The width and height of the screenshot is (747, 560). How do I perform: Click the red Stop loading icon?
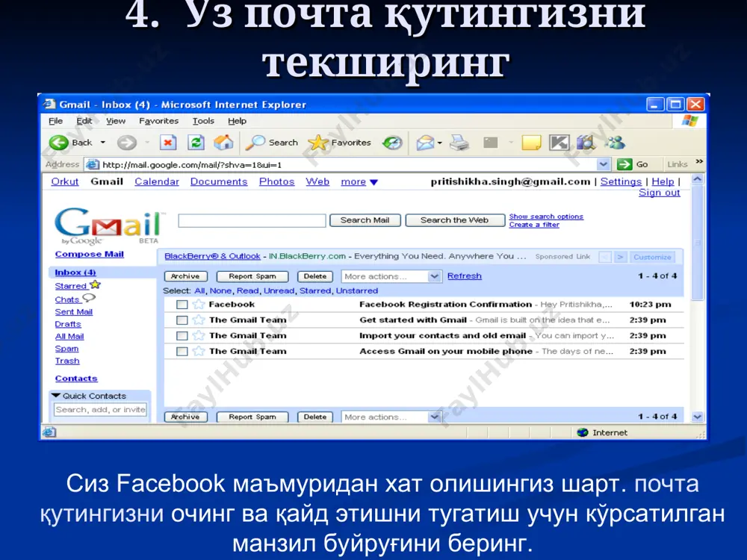pyautogui.click(x=168, y=143)
